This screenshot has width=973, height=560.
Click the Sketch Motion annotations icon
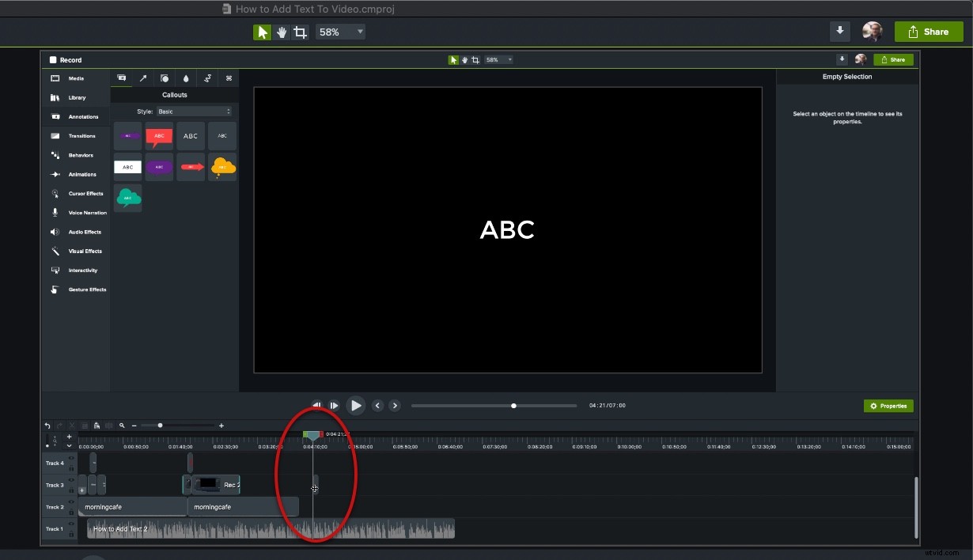pos(207,78)
